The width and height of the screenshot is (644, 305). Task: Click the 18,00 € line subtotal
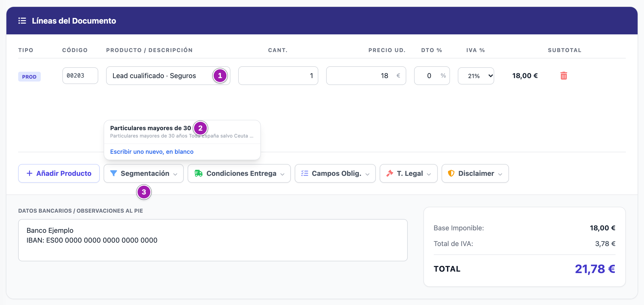pos(525,75)
